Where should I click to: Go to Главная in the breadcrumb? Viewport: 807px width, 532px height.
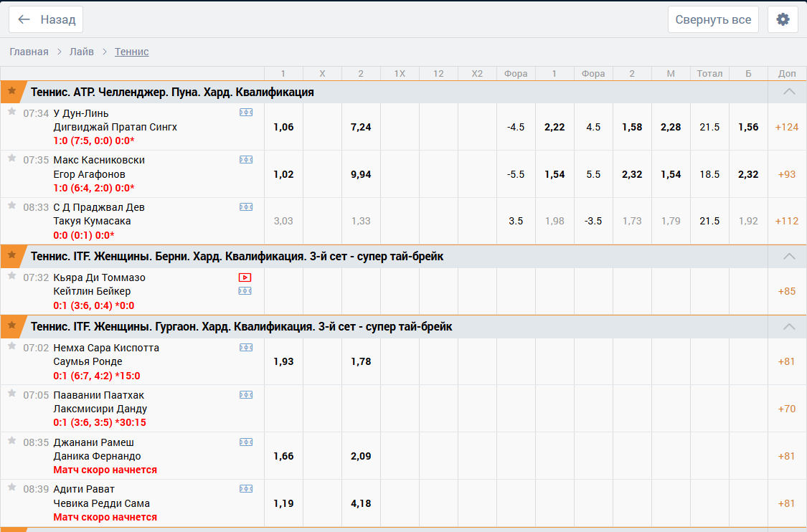[x=29, y=52]
